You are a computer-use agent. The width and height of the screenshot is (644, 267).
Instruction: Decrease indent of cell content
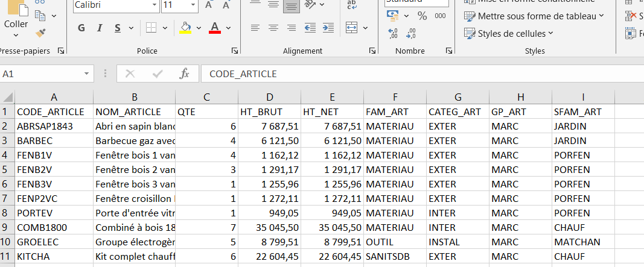click(x=310, y=28)
